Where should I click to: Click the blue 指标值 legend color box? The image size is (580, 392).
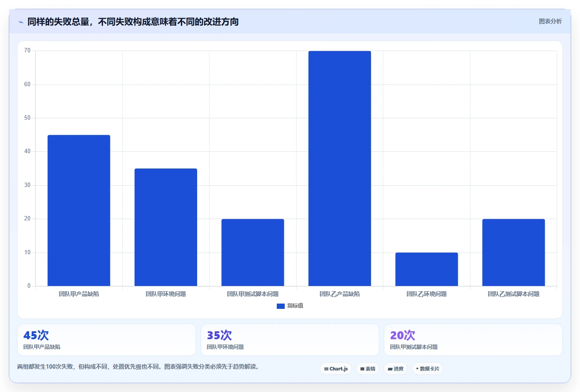[x=281, y=306]
